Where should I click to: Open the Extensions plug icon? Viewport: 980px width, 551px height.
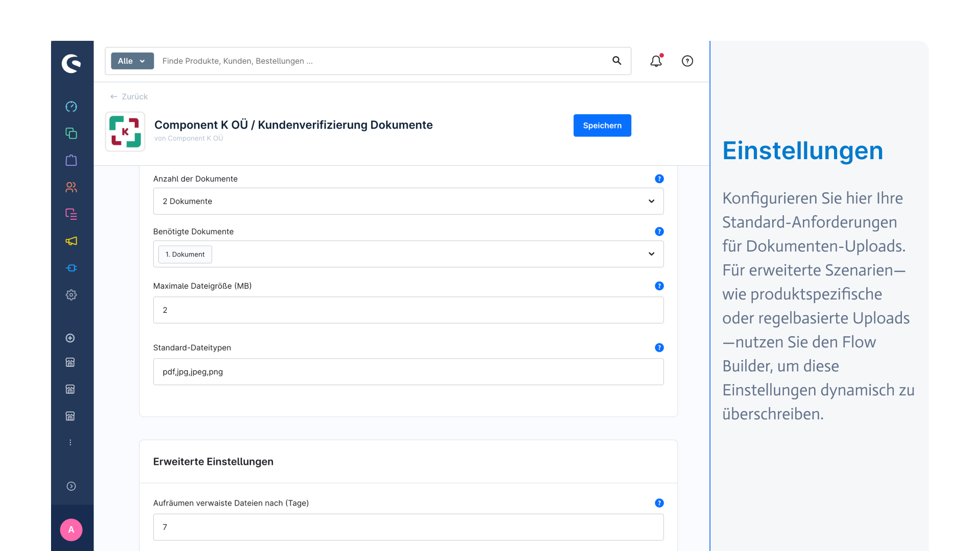[71, 268]
